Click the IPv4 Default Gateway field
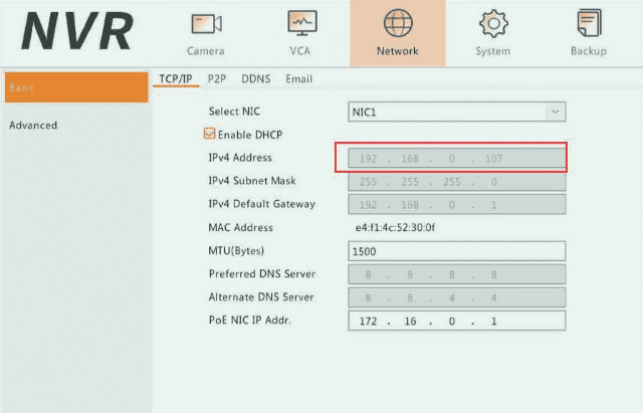 point(455,204)
